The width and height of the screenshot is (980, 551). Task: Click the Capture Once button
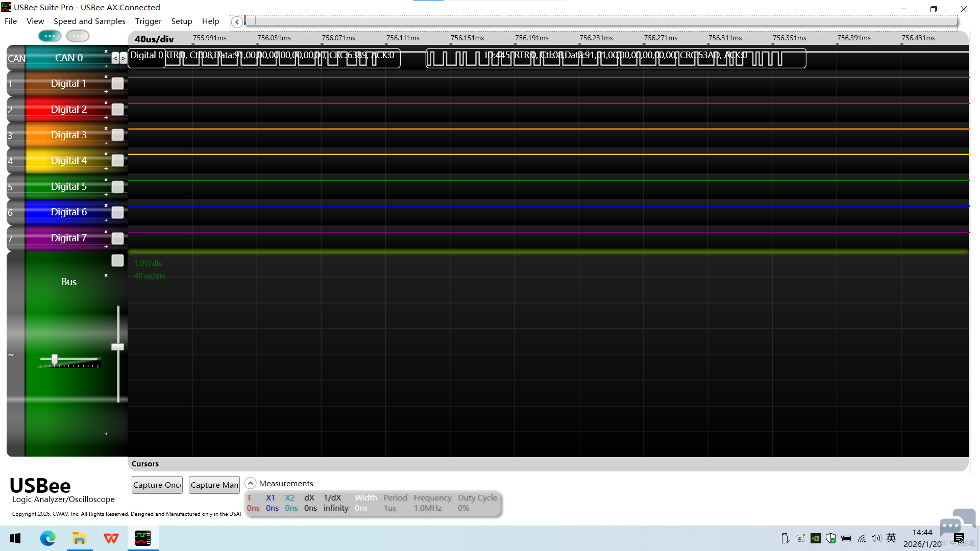click(x=157, y=485)
